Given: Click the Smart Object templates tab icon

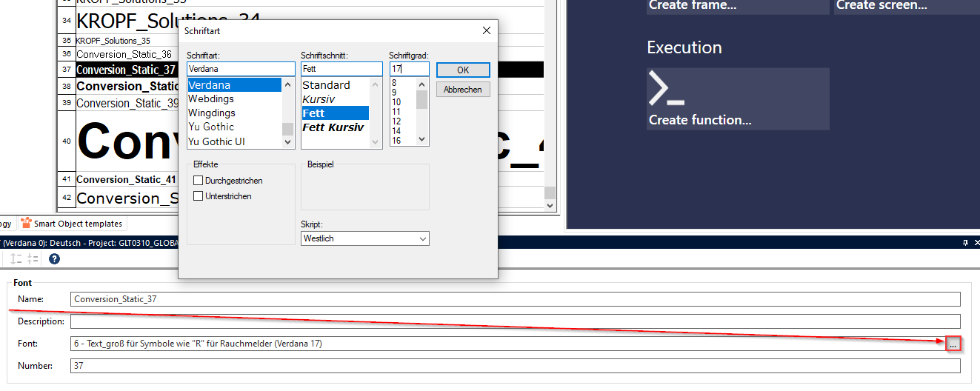Looking at the screenshot, I should pyautogui.click(x=27, y=223).
